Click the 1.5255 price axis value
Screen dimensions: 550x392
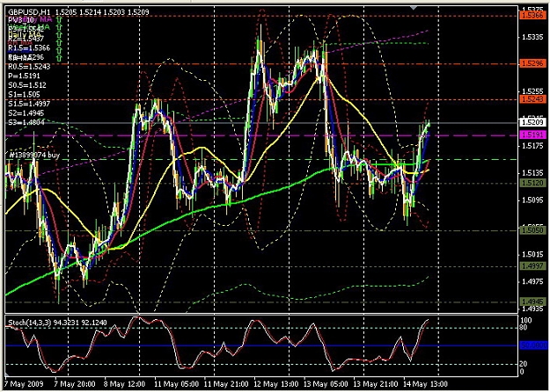click(533, 91)
